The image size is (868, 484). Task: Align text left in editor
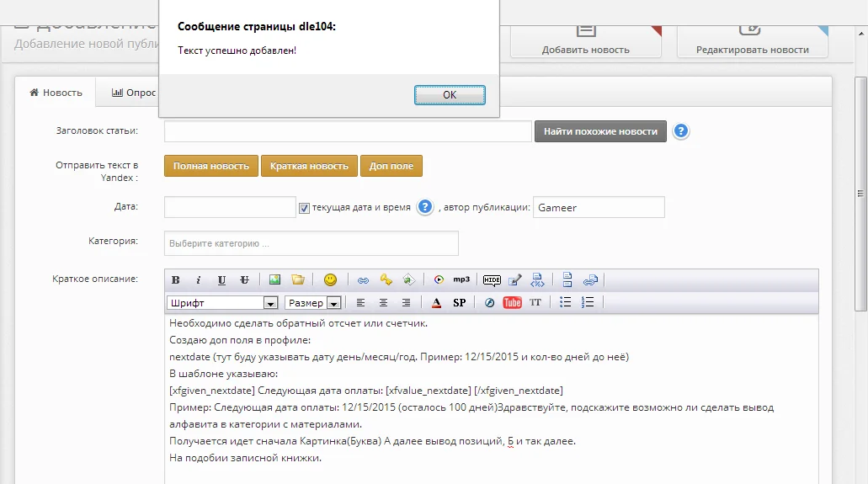pos(360,302)
